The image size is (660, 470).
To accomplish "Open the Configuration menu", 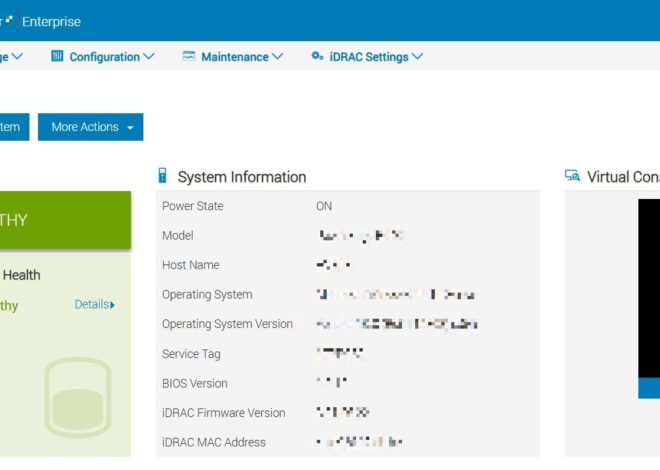I will (x=103, y=56).
